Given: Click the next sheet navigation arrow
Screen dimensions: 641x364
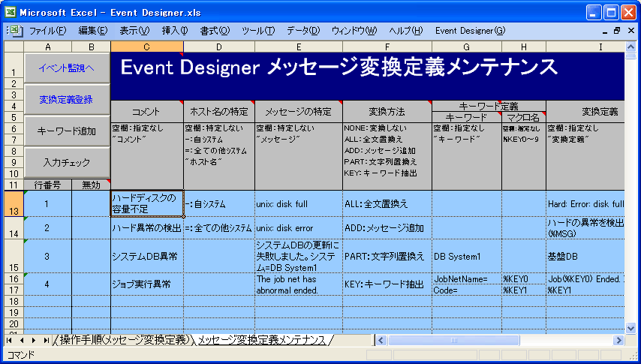Looking at the screenshot, I should pos(34,340).
